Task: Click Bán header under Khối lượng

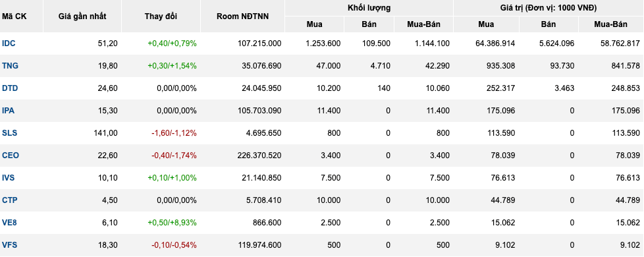Action: (x=369, y=24)
